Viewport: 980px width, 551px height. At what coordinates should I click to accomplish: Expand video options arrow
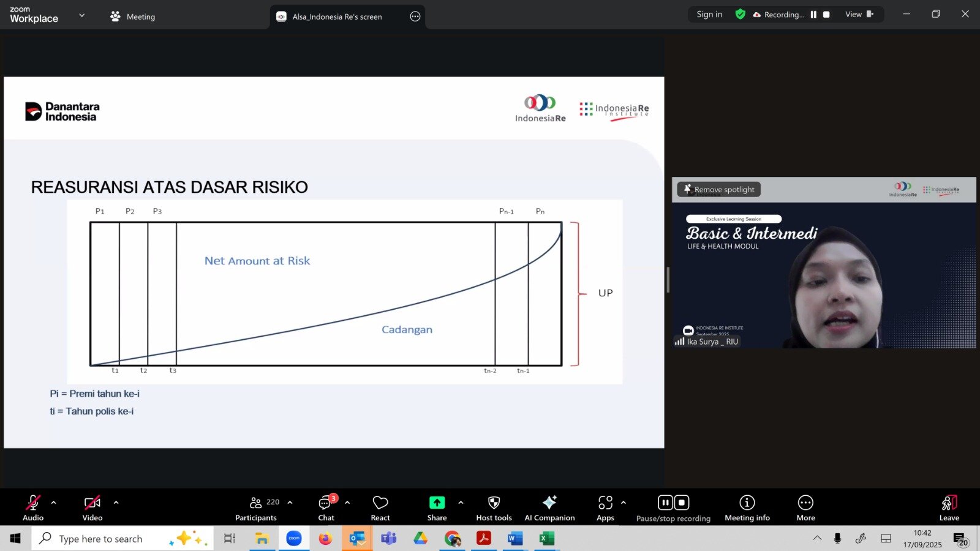(x=116, y=503)
